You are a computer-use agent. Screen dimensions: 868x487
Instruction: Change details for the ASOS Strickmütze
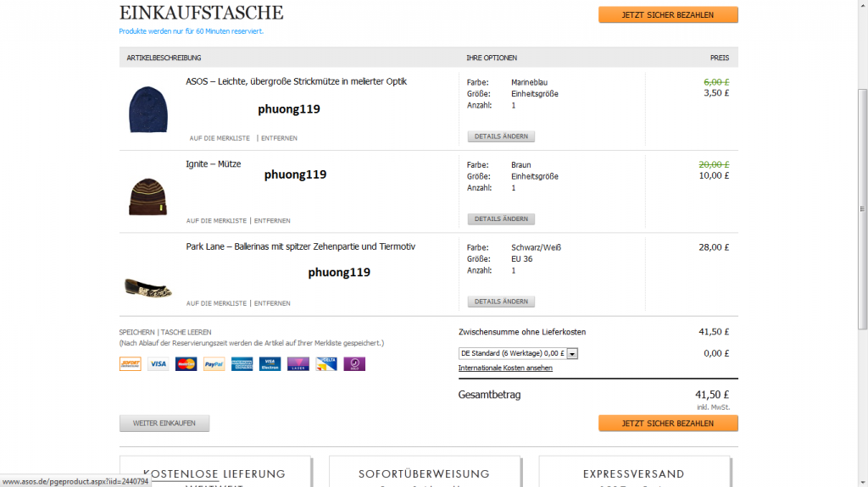[x=501, y=136]
